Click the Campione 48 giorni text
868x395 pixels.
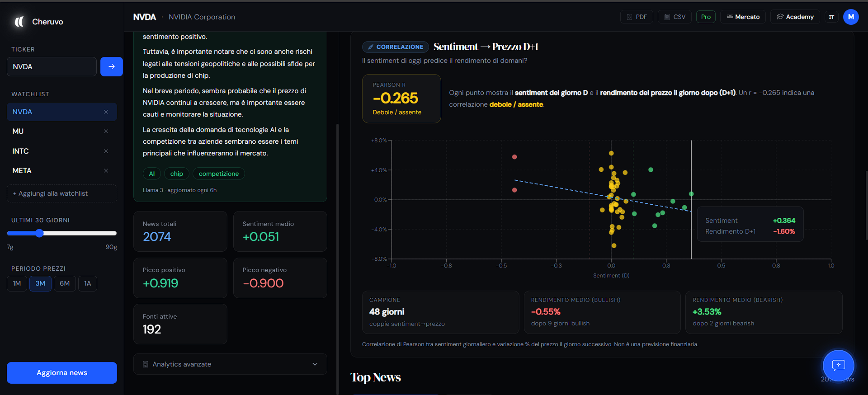[387, 312]
